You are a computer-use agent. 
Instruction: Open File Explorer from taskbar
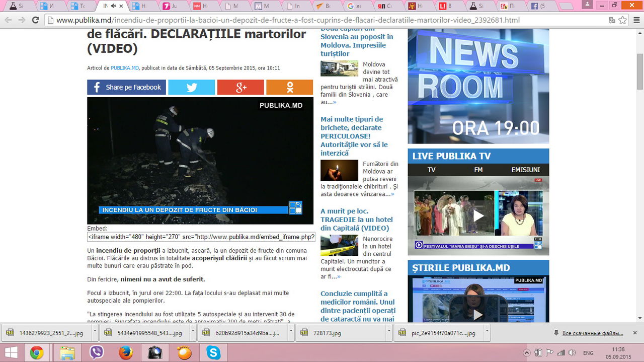coord(67,352)
